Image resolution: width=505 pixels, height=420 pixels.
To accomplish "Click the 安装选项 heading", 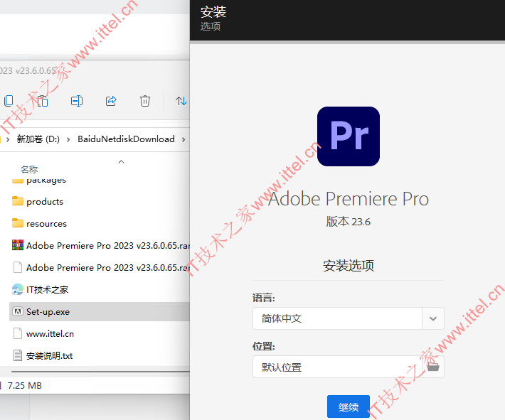I will pyautogui.click(x=349, y=266).
